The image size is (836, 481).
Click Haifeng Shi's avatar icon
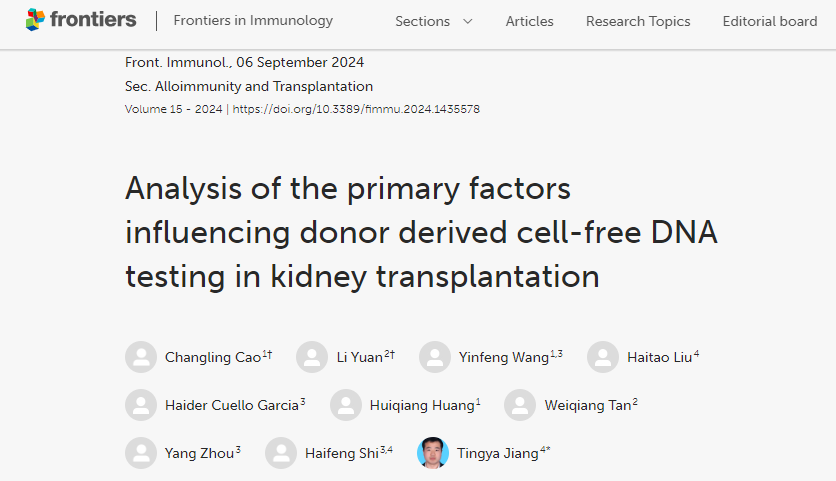[x=281, y=453]
